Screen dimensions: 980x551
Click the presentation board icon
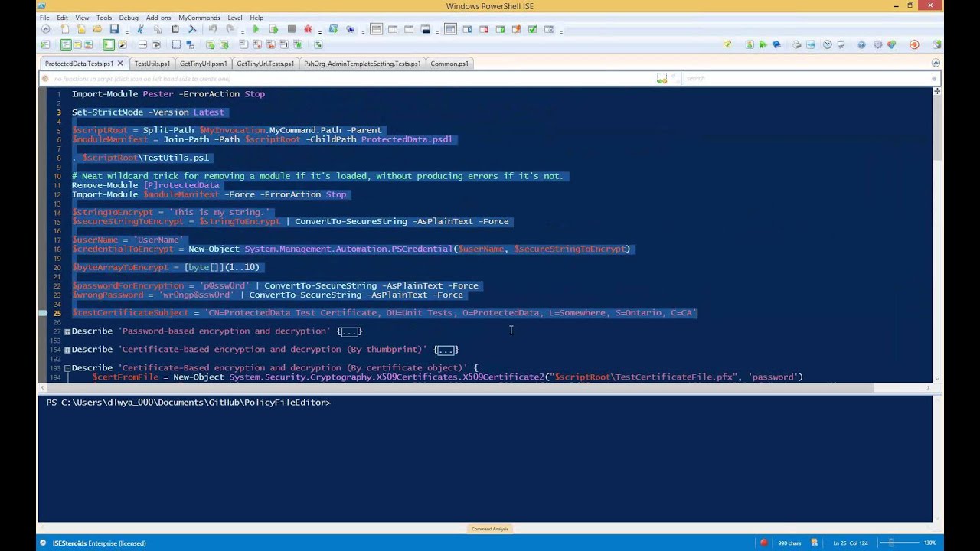[x=841, y=44]
